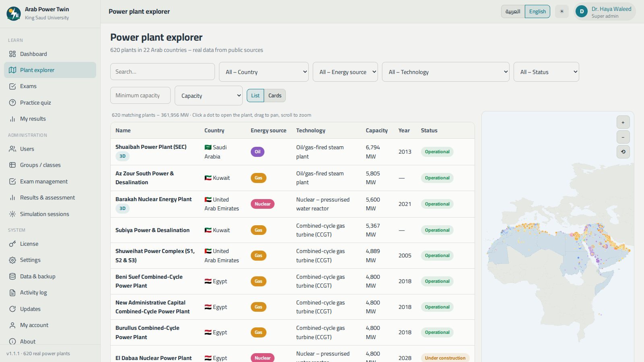Click the Settings gear icon

coord(12,260)
